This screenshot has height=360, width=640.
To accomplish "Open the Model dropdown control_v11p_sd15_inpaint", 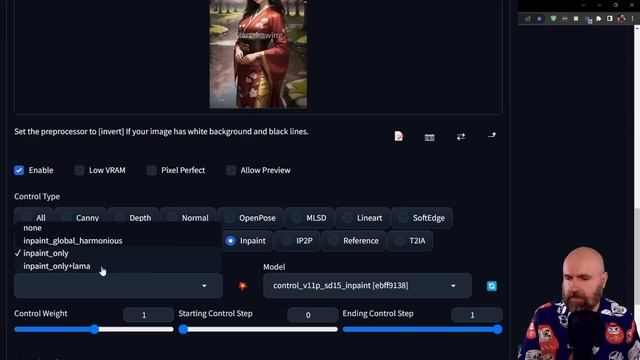I will click(x=367, y=285).
